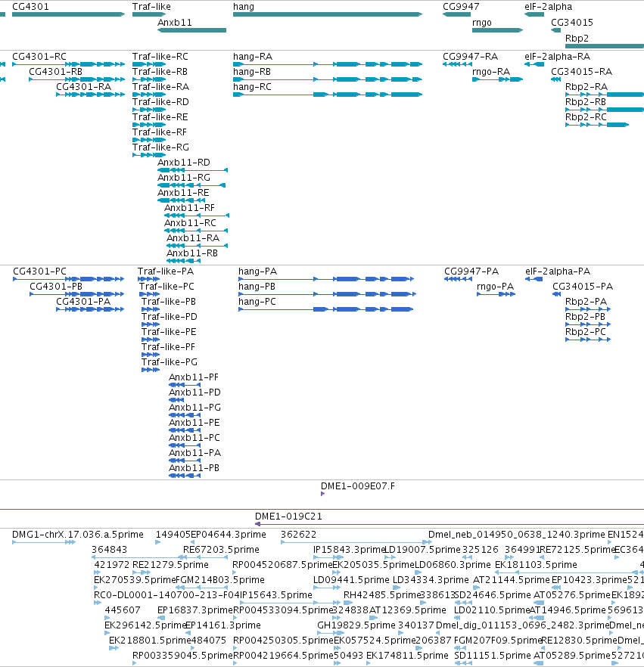The image size is (644, 667).
Task: Click EST LD09441.5prime
Action: (x=327, y=588)
